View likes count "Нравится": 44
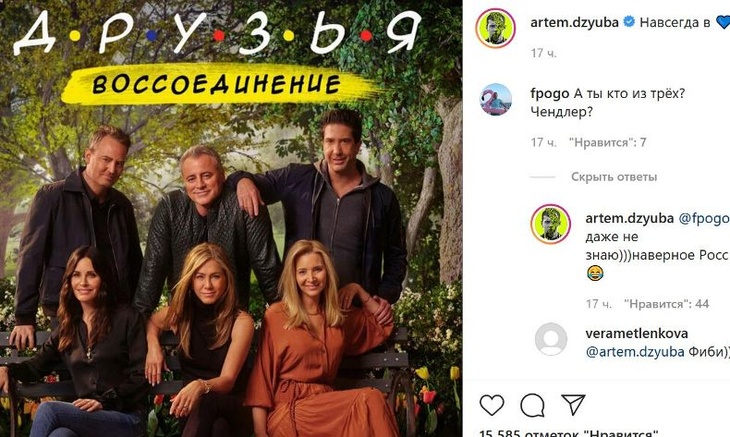 click(666, 304)
